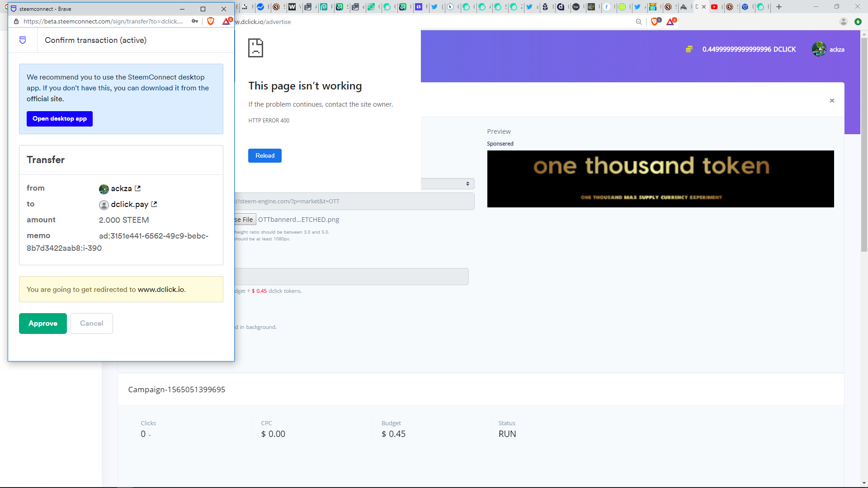Click the memo ad:3151e441 text
Screen dimensions: 868x488
coord(118,242)
